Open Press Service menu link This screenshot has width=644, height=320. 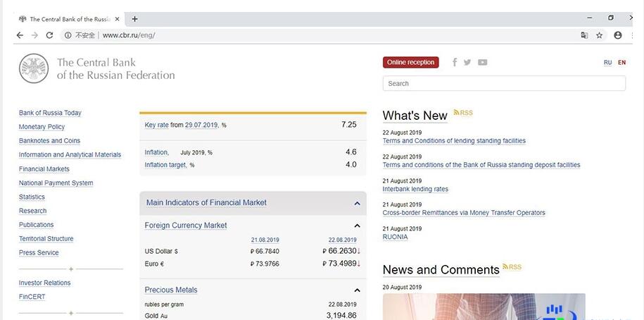(x=39, y=252)
